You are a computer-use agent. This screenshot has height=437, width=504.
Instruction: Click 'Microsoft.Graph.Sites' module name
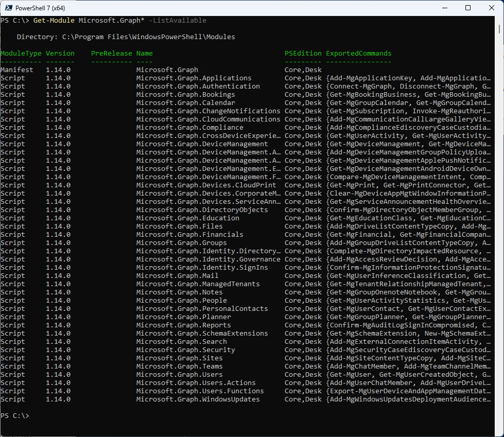coord(179,358)
